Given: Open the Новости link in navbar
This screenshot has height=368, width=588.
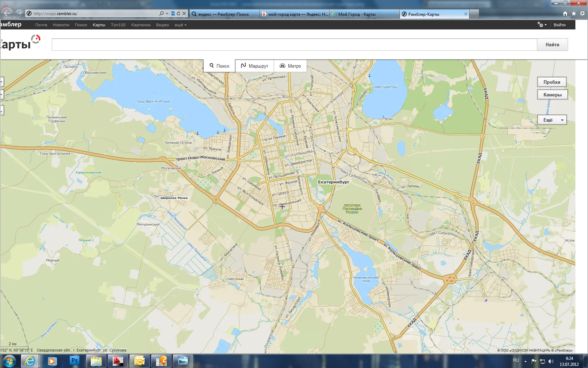Looking at the screenshot, I should (61, 25).
